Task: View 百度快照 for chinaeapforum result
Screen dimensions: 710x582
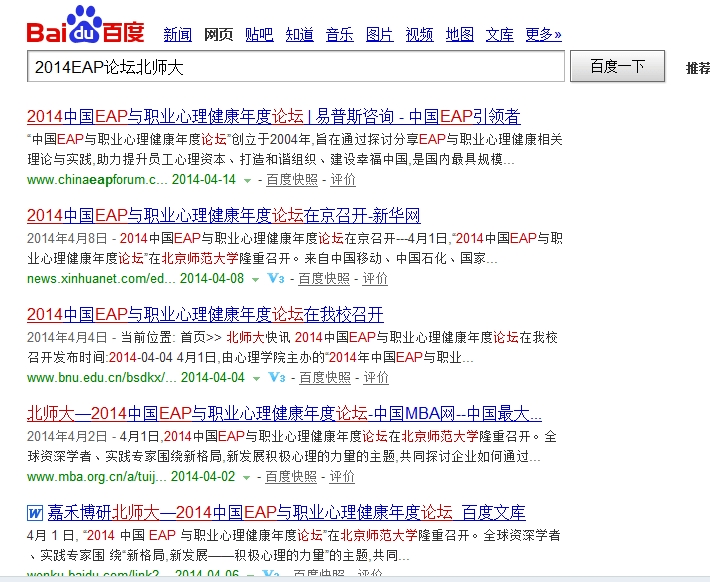Action: (x=293, y=180)
